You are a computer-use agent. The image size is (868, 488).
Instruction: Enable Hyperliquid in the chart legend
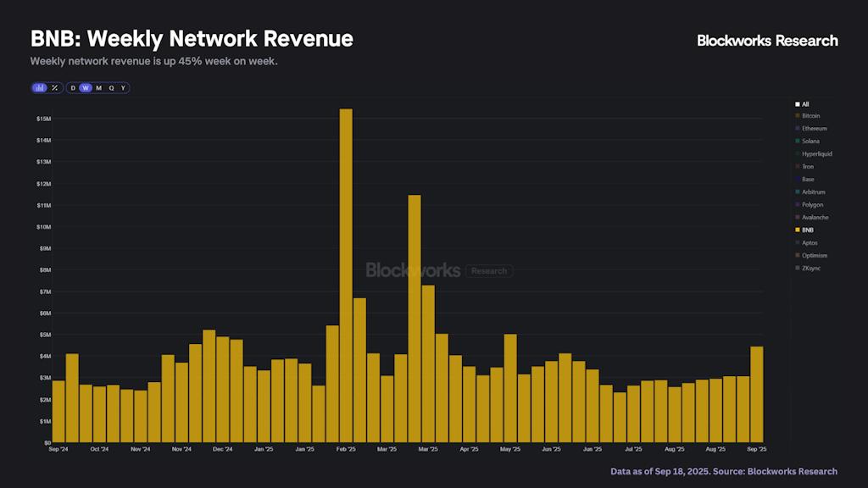[x=816, y=154]
